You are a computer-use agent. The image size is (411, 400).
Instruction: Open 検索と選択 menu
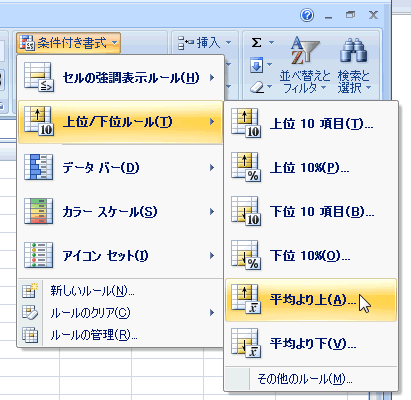(354, 66)
